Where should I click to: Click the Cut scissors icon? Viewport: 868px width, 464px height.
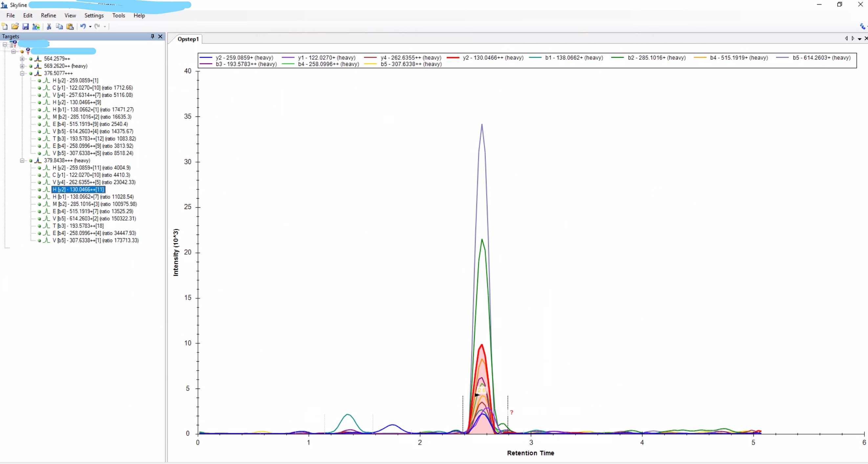[49, 26]
